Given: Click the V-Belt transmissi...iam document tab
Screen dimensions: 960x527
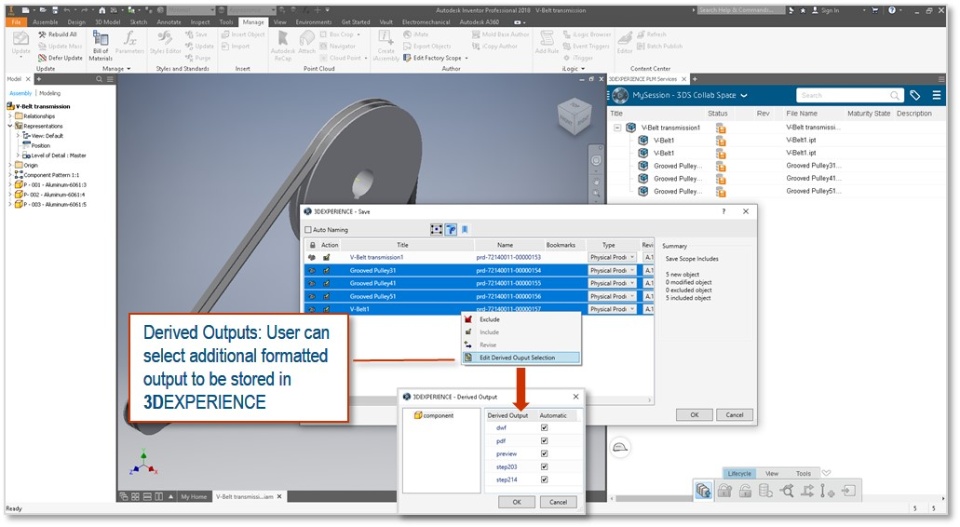Looking at the screenshot, I should (x=248, y=496).
